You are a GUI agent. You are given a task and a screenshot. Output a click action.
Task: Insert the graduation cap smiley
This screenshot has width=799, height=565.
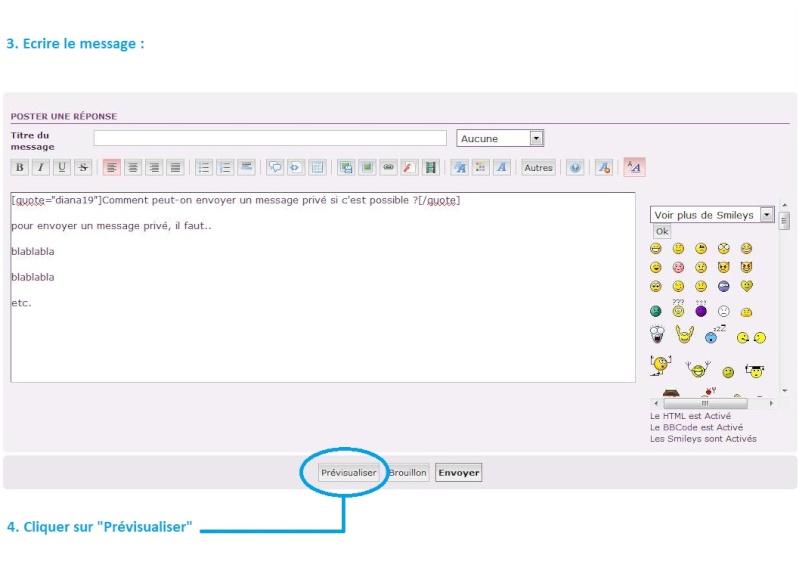tap(755, 370)
